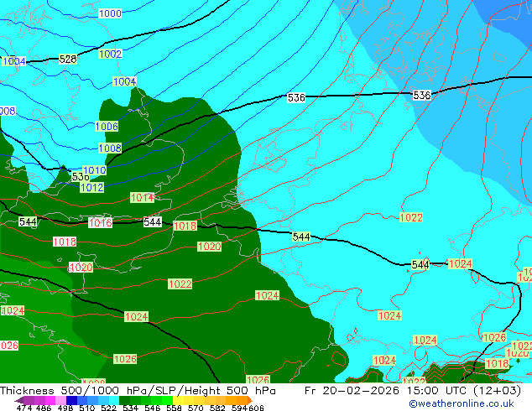Pick the cyan legend swatch right of 522

pyautogui.click(x=114, y=400)
